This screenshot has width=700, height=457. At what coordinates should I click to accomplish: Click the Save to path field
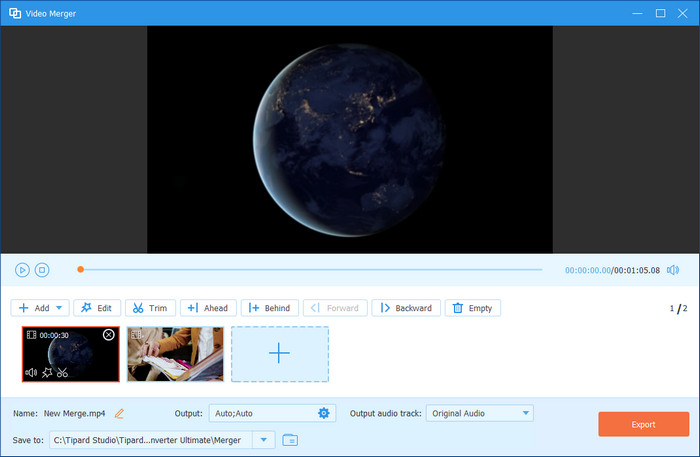(151, 440)
